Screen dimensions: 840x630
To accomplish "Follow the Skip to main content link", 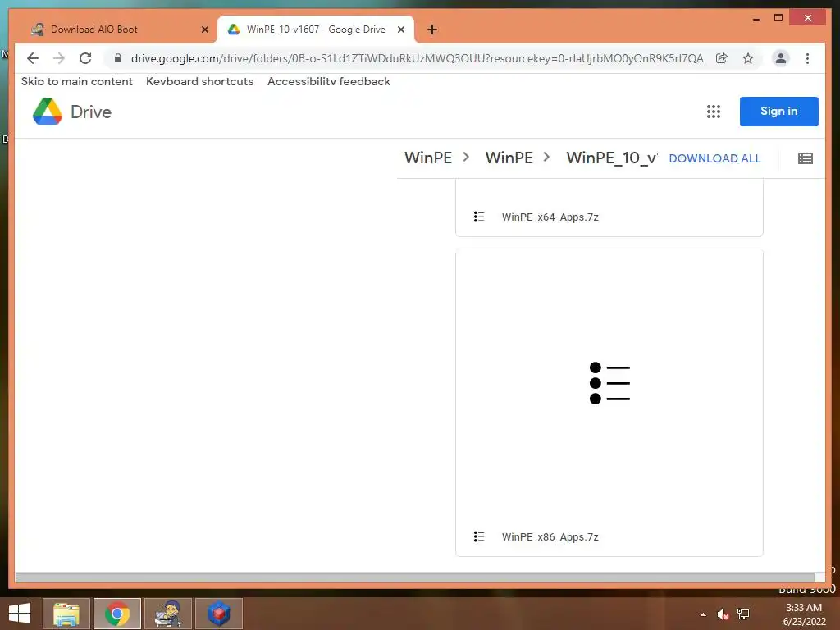I will point(76,81).
